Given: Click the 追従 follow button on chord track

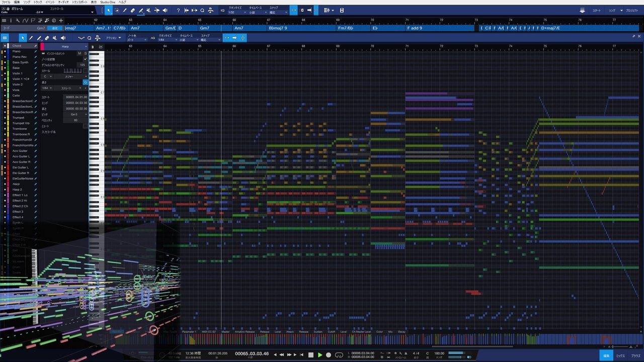Looking at the screenshot, I should (55, 28).
